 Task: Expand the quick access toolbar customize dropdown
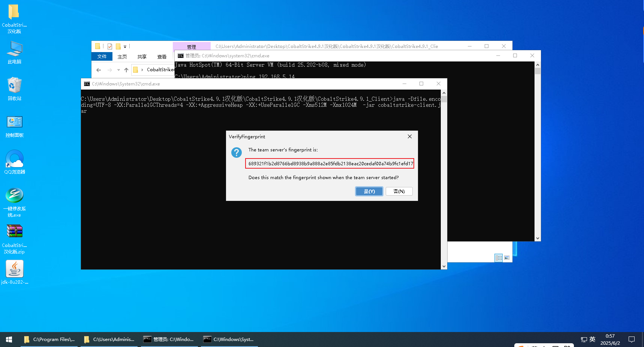click(125, 46)
